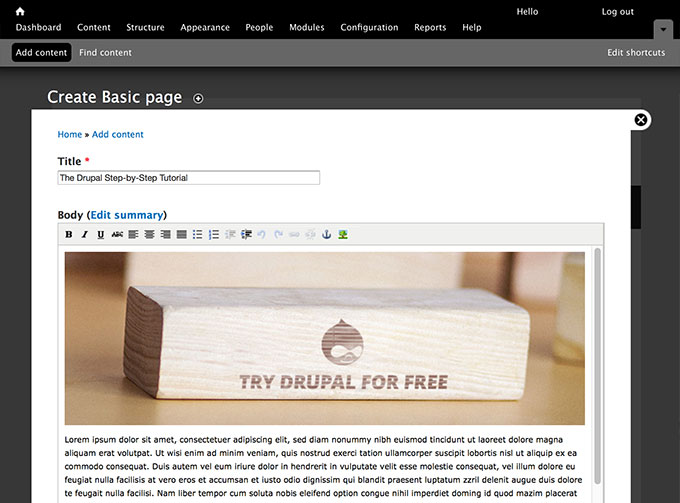Viewport: 680px width, 503px height.
Task: Apply Strikethrough (ABC) formatting
Action: (x=117, y=235)
